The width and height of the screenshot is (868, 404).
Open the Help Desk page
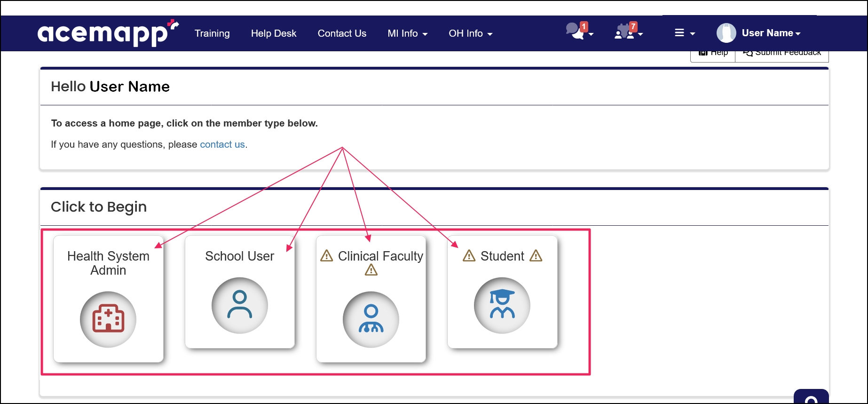tap(274, 33)
